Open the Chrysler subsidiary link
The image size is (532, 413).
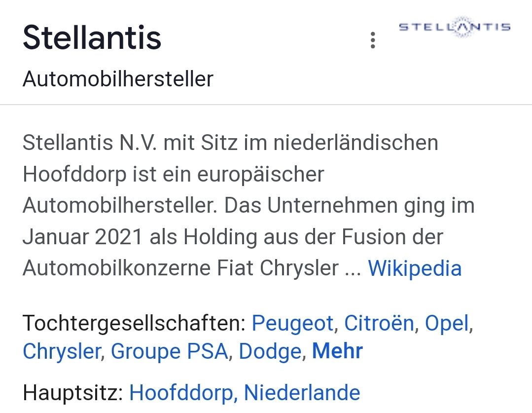click(x=62, y=351)
